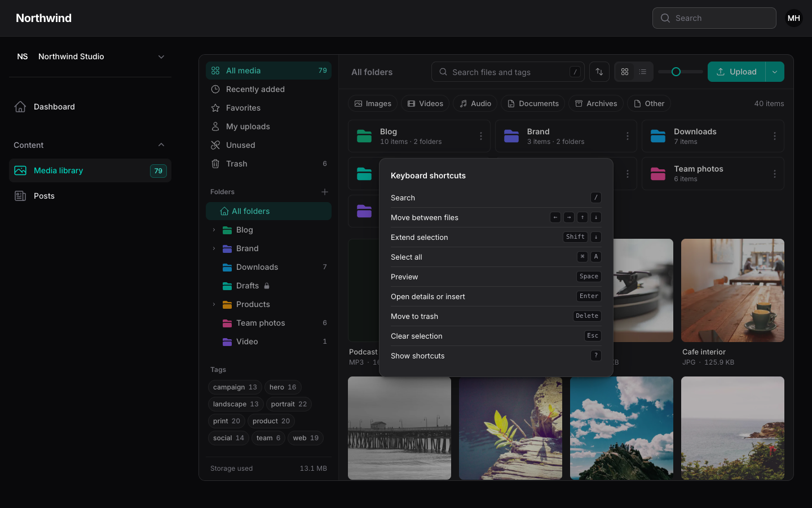View My uploads
This screenshot has width=812, height=508.
(x=268, y=126)
